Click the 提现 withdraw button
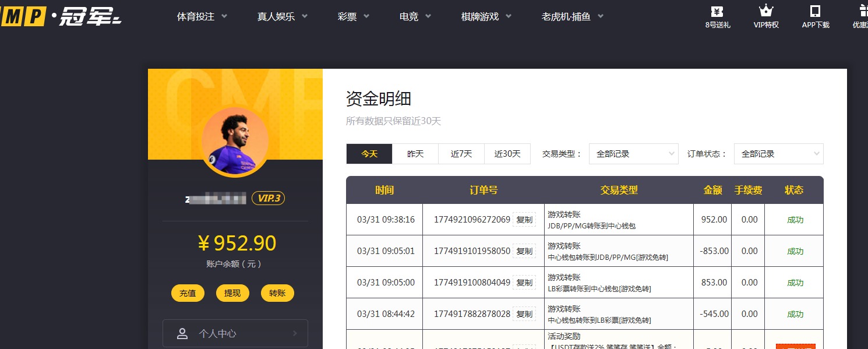Image resolution: width=868 pixels, height=349 pixels. pos(232,293)
